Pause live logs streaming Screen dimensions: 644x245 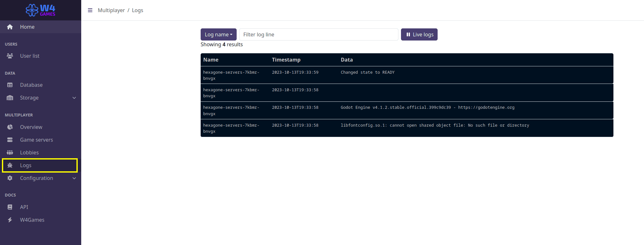[x=419, y=34]
